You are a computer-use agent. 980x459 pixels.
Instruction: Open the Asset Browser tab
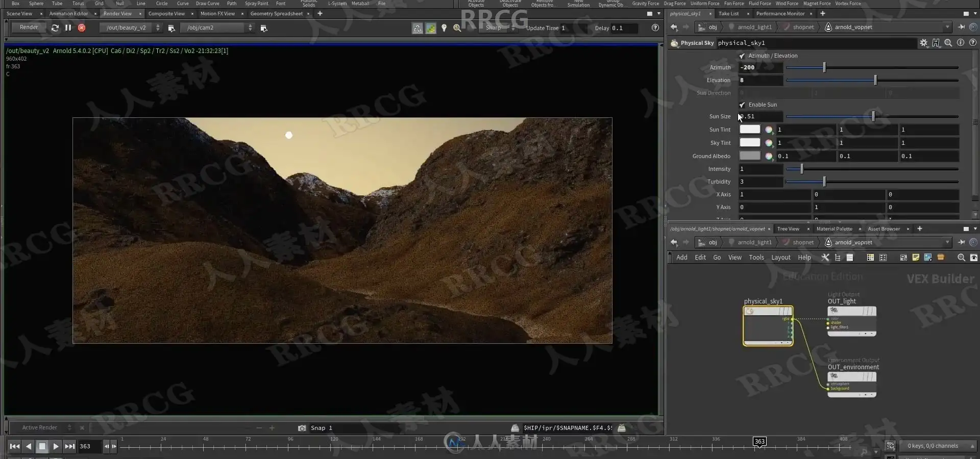pos(884,229)
